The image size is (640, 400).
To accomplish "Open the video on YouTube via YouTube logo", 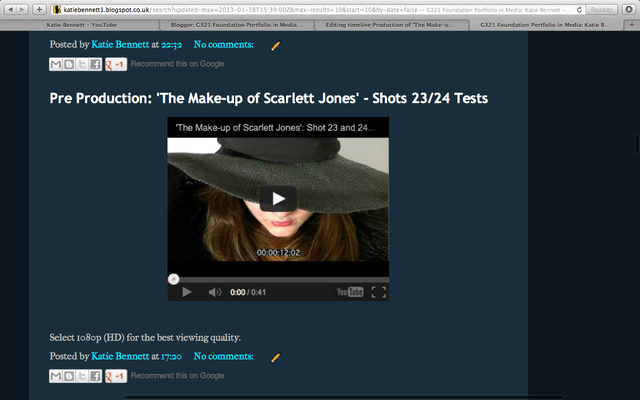I will [x=350, y=292].
